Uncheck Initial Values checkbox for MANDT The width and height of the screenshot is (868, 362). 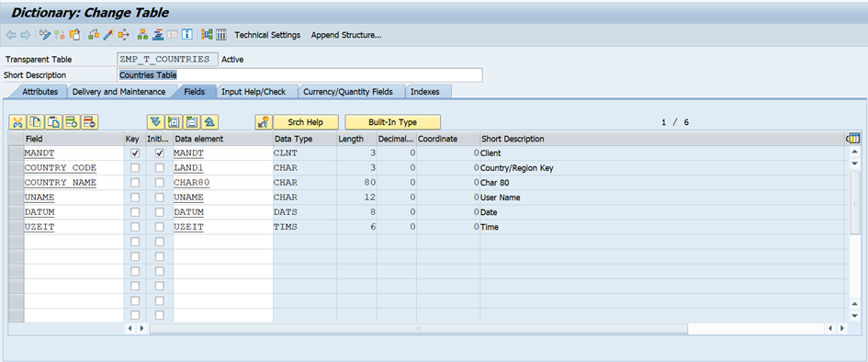pos(160,153)
